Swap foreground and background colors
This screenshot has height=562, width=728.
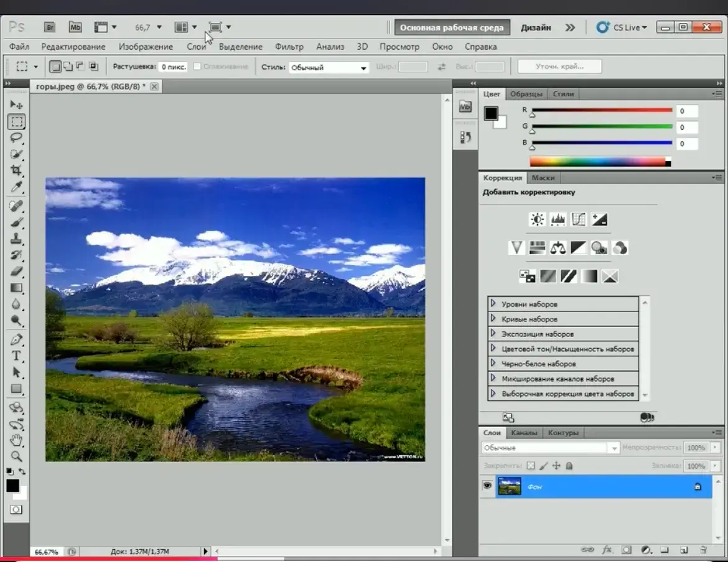coord(22,472)
